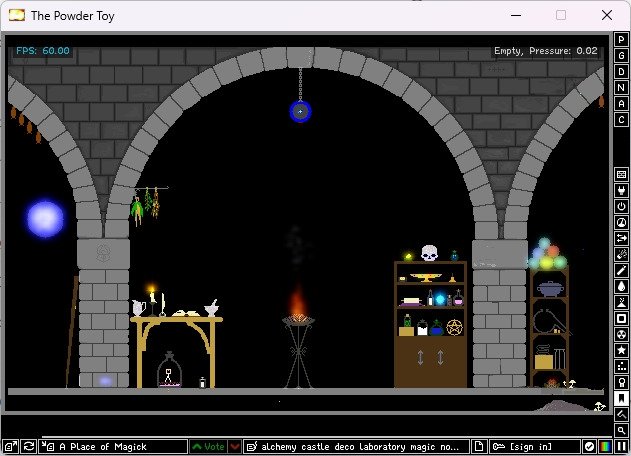This screenshot has width=631, height=456.
Task: Reload the current simulation
Action: click(x=29, y=446)
